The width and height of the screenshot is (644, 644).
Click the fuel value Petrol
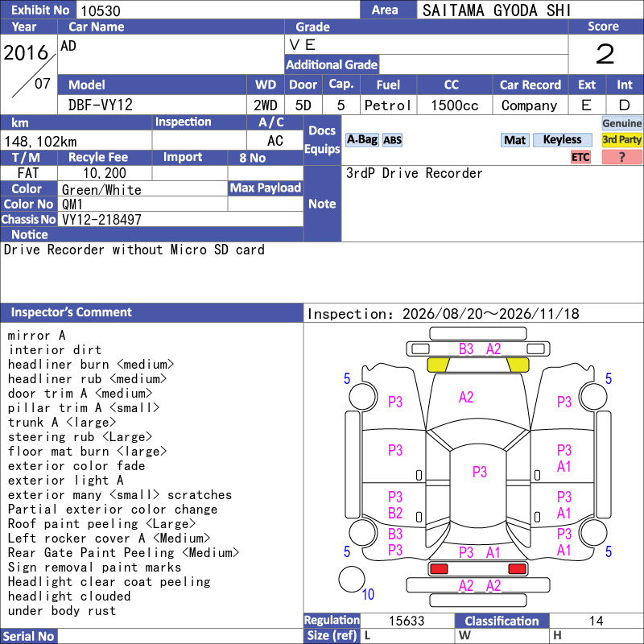click(x=388, y=105)
